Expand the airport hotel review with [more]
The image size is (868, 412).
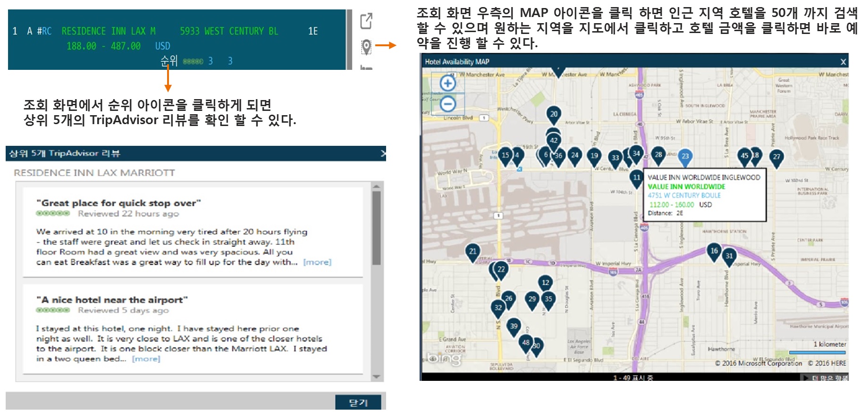[x=146, y=359]
